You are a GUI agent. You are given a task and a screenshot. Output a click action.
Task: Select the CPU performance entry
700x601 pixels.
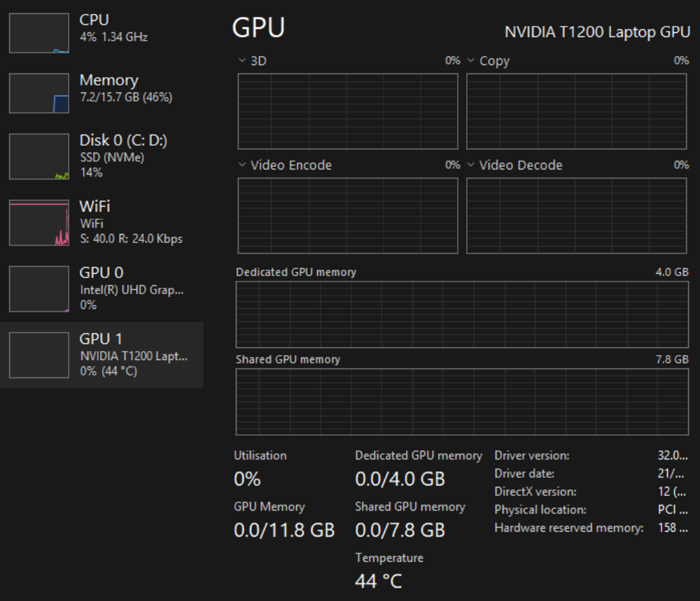[101, 33]
